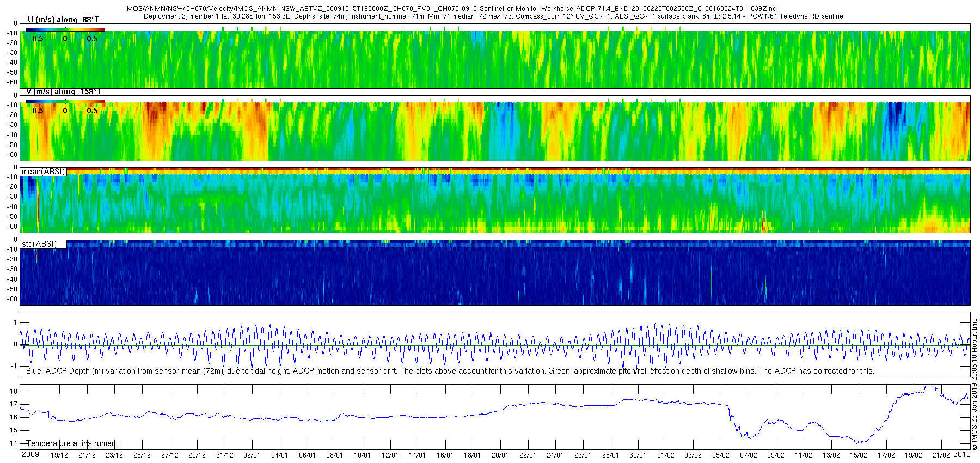Click the 18 tick on temperature axis
Viewport: 980px width, 463px height.
14,391
